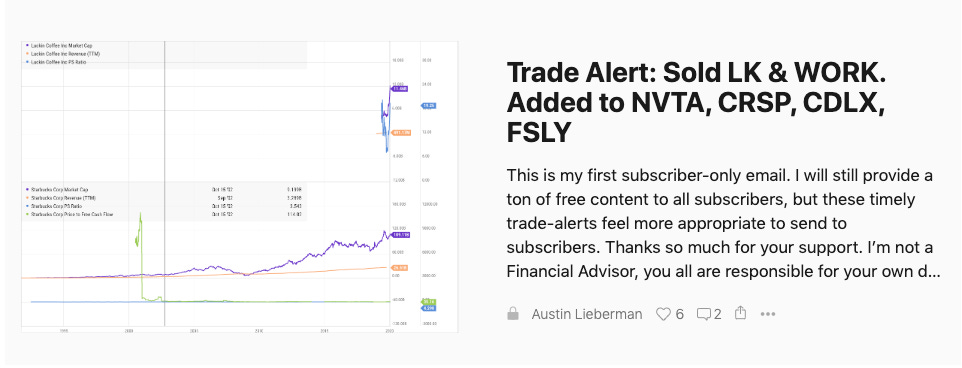The width and height of the screenshot is (962, 368).
Task: Open author Austin Lieberman's profile
Action: click(587, 314)
